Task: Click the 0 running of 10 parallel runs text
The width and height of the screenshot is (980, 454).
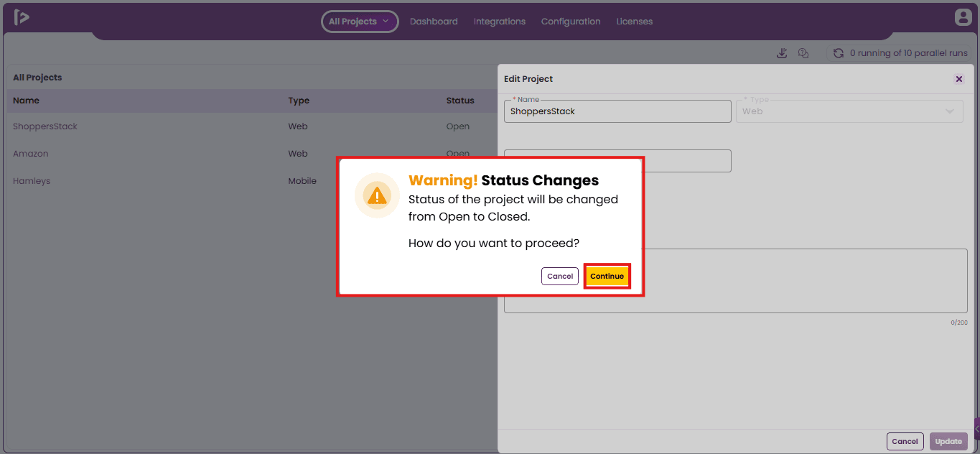Action: [x=909, y=53]
